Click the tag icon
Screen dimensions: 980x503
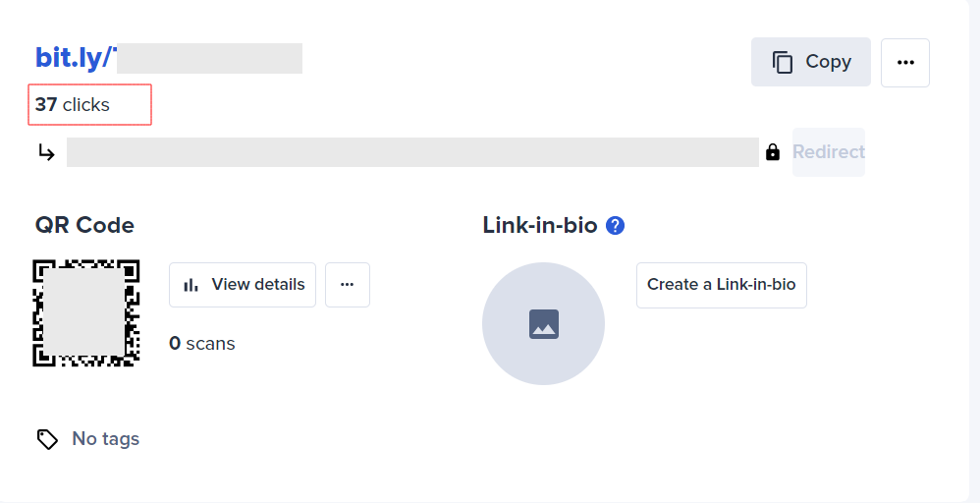coord(47,439)
